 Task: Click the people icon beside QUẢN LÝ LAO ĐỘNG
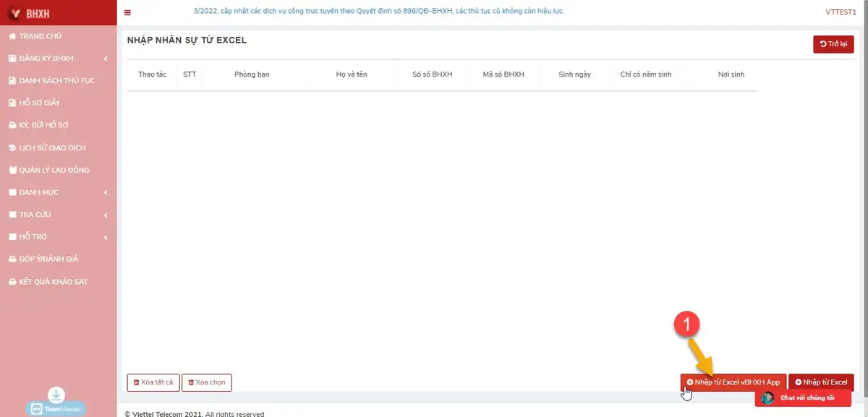[12, 170]
